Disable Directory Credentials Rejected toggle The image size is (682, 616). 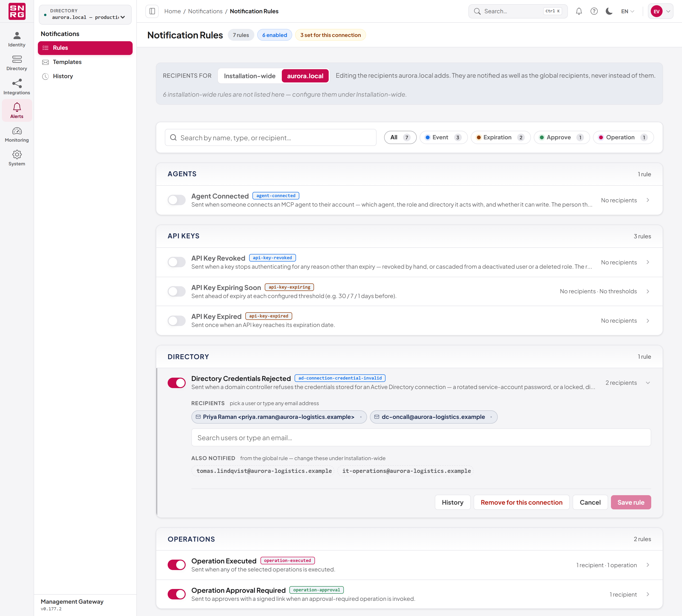[177, 383]
